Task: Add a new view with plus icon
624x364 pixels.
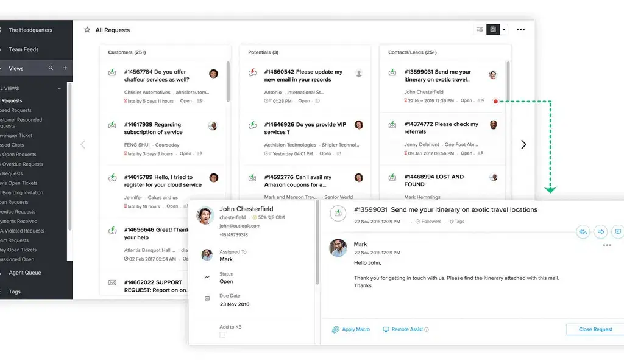Action: [x=65, y=68]
